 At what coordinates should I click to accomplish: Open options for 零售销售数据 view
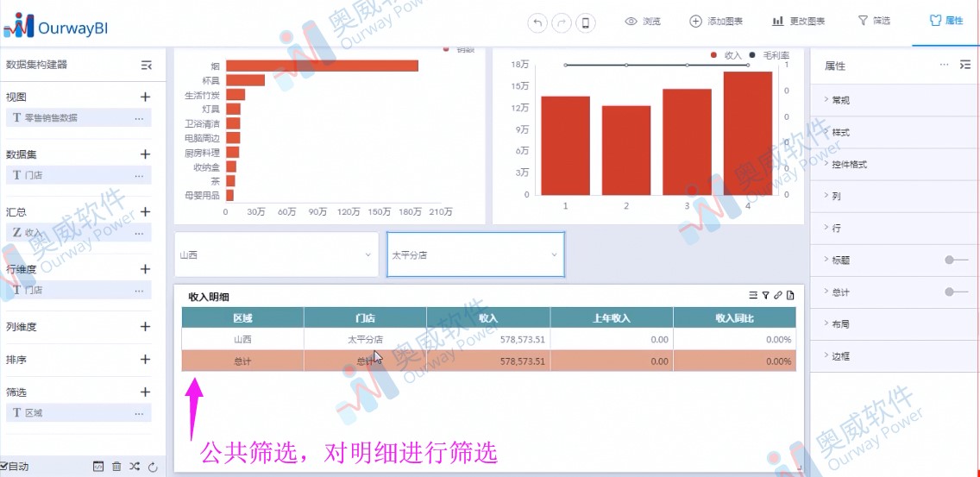point(139,117)
